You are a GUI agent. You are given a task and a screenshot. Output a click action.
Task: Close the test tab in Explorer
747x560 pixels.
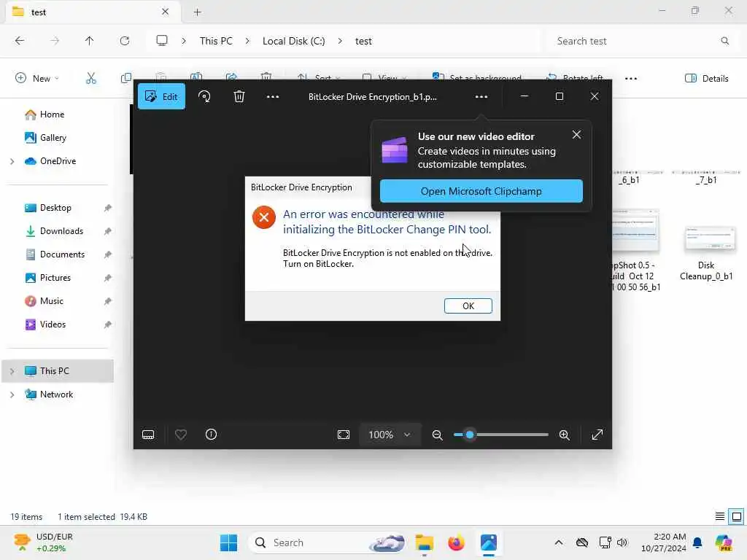pos(165,12)
